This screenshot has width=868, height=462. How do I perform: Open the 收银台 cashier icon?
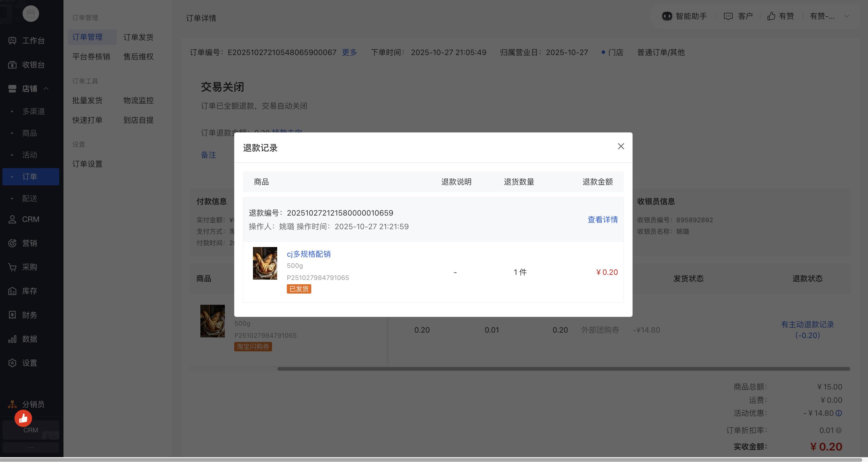(x=12, y=65)
